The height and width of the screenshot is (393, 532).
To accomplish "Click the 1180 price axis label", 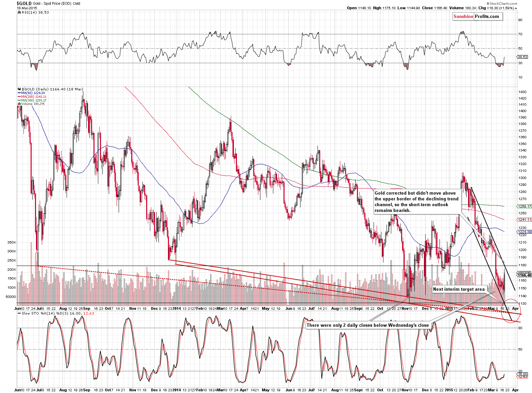I will (522, 265).
